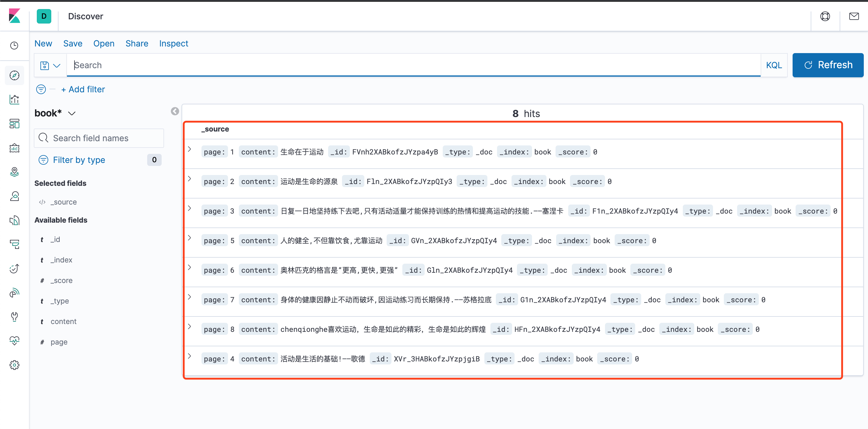Open Maps icon in left sidebar
The height and width of the screenshot is (429, 868).
14,172
